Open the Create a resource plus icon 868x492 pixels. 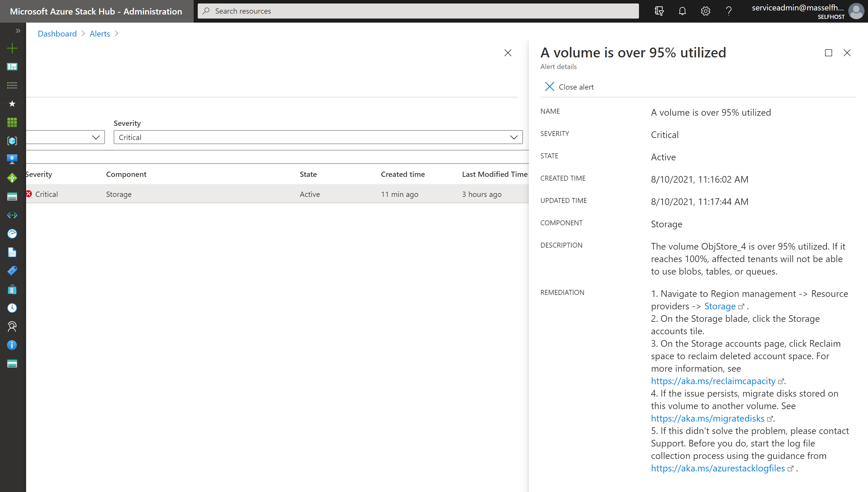(x=12, y=48)
